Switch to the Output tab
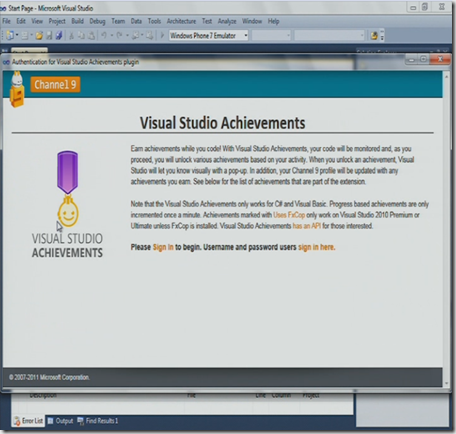Image resolution: width=456 pixels, height=434 pixels. pyautogui.click(x=60, y=421)
